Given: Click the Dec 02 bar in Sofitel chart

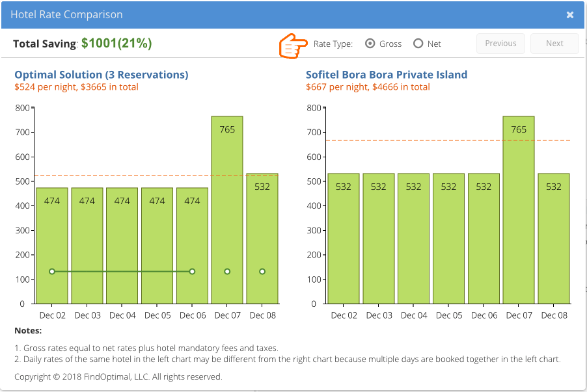Looking at the screenshot, I should tap(344, 239).
